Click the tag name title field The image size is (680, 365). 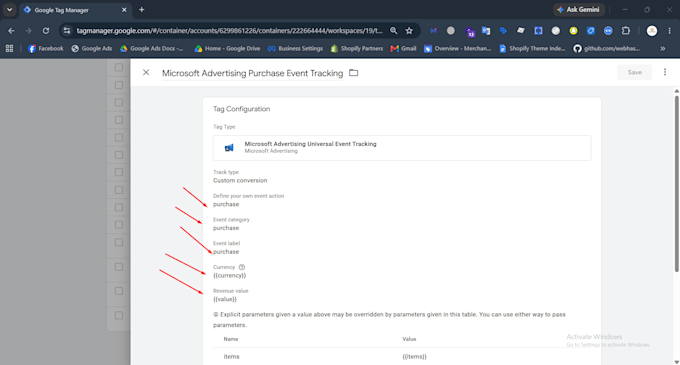252,73
